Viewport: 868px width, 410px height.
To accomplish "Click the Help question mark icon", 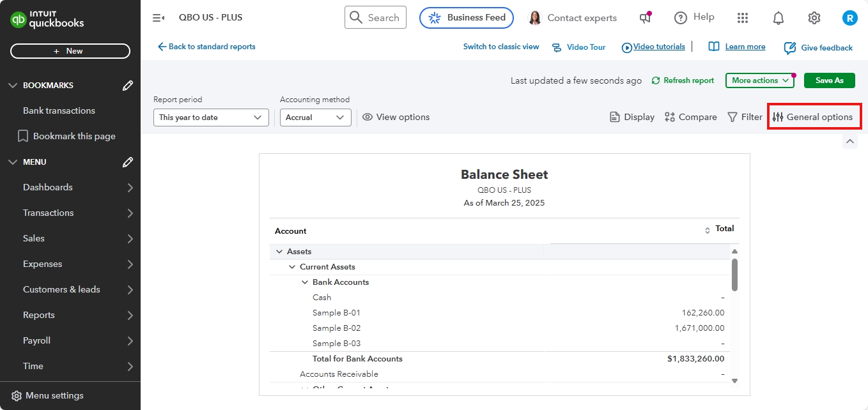I will click(681, 18).
